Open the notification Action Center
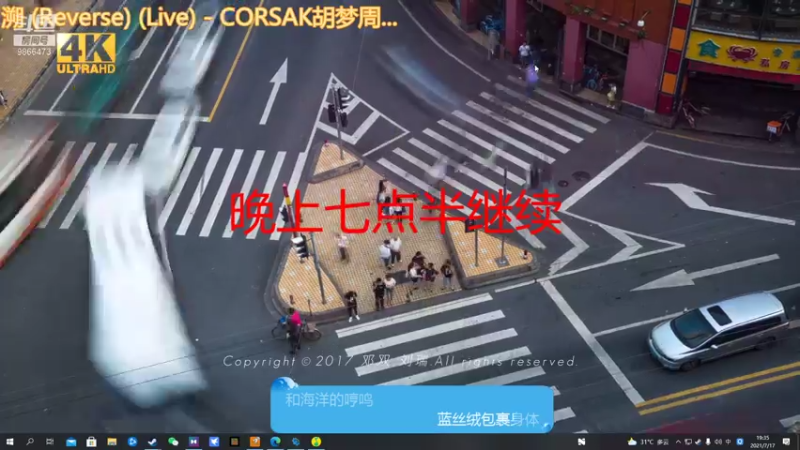Image resolution: width=800 pixels, height=450 pixels. 787,442
